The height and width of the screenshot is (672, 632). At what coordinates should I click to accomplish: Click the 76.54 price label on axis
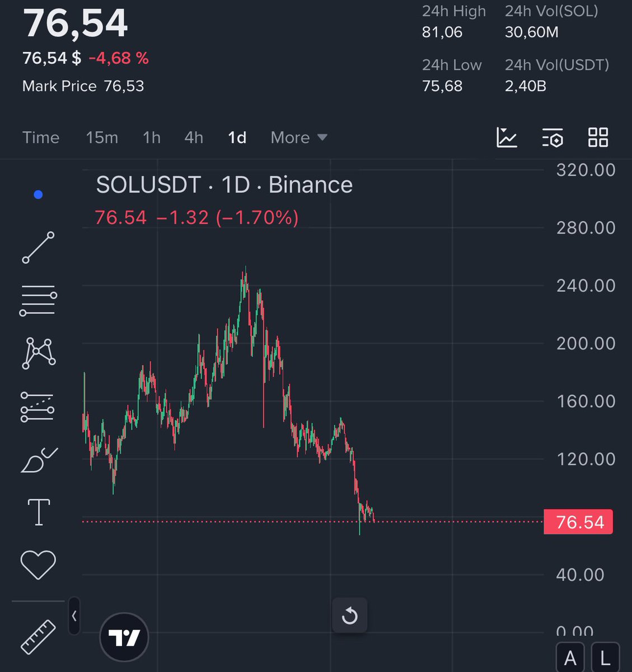click(x=578, y=522)
